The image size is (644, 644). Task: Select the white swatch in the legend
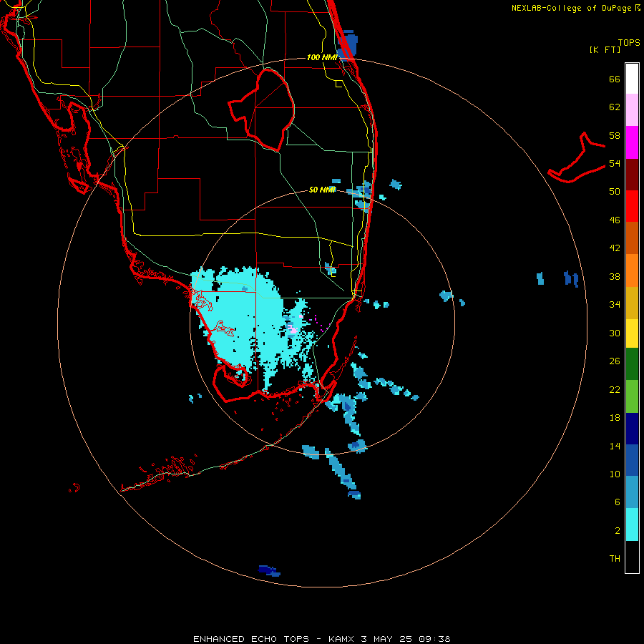(632, 79)
